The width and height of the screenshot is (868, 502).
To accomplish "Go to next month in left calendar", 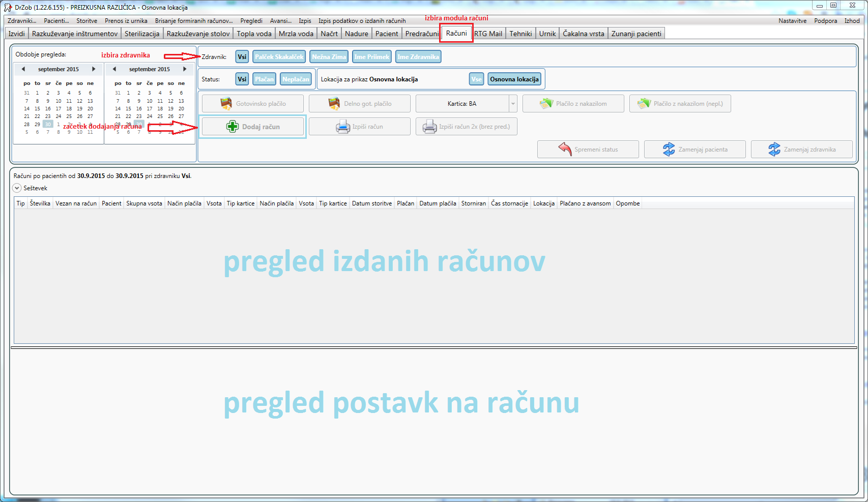I will pyautogui.click(x=94, y=69).
